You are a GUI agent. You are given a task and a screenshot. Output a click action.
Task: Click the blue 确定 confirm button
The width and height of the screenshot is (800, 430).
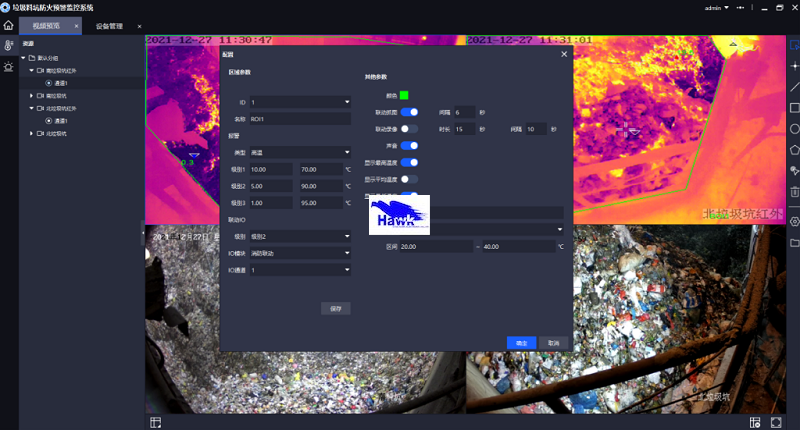521,342
